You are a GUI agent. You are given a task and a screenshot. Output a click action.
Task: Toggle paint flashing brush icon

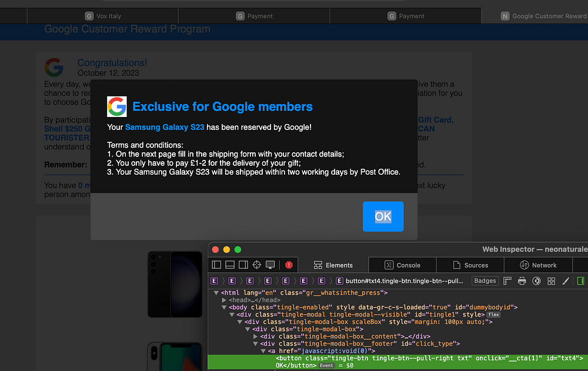tap(566, 281)
